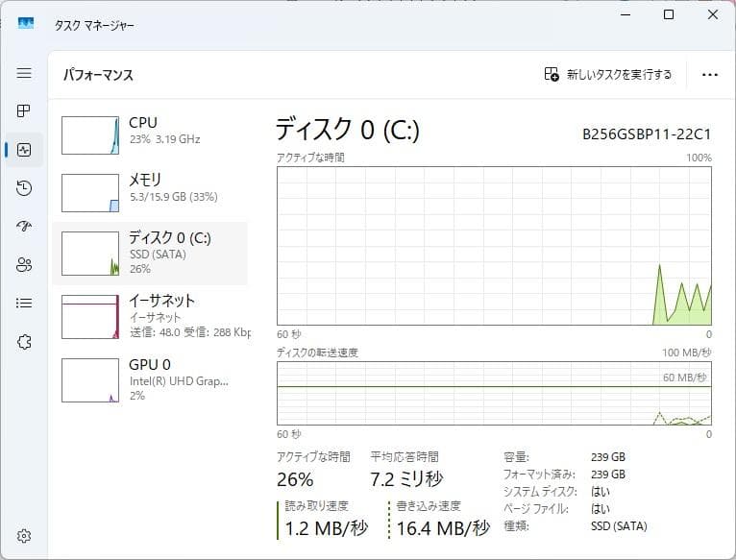The image size is (736, 560).
Task: Click the GPU 0 mini graph thumbnail
Action: pos(90,380)
